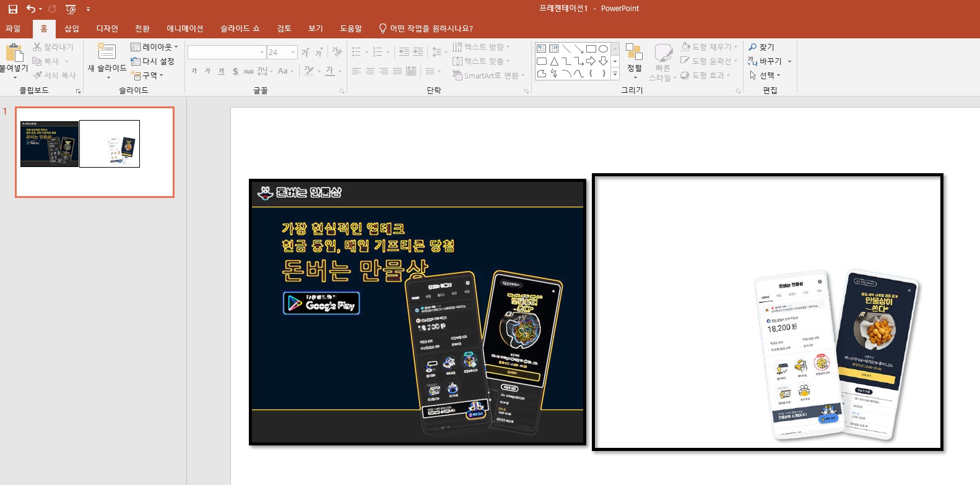
Task: Click the 바꾸기 replace button
Action: pyautogui.click(x=769, y=61)
